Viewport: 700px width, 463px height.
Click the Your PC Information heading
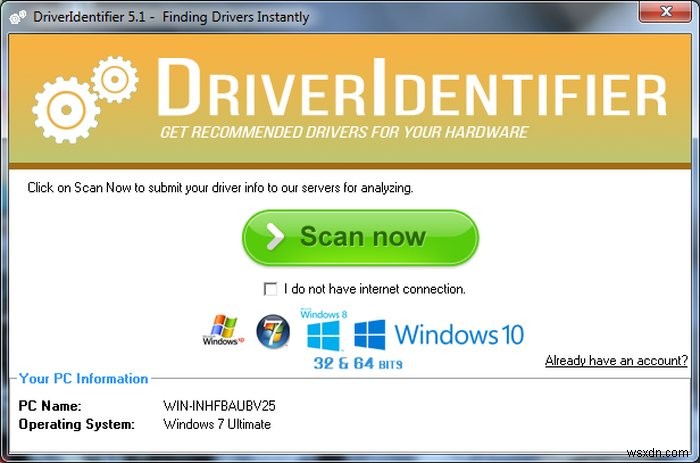(x=83, y=379)
